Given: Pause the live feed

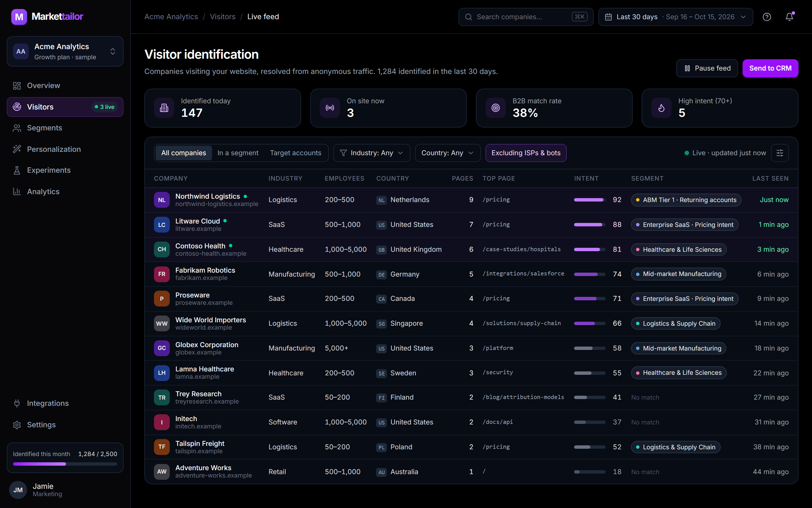Looking at the screenshot, I should click(707, 68).
